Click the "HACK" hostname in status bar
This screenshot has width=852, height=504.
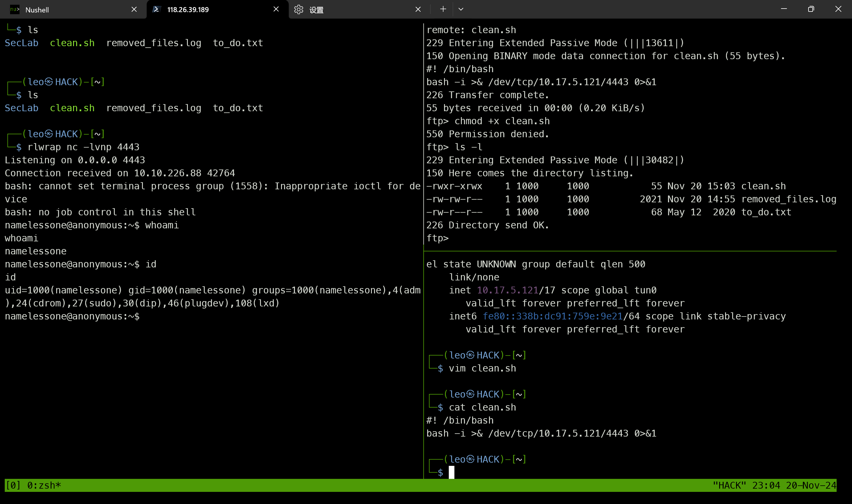[729, 485]
